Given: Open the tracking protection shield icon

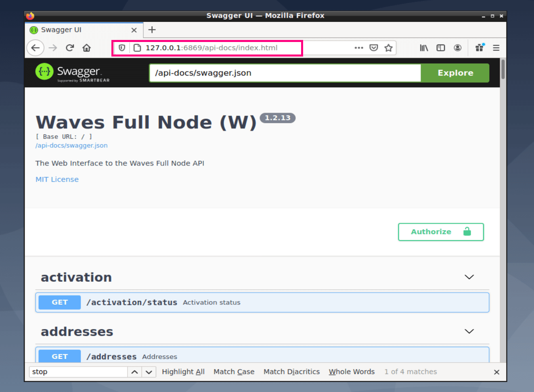Looking at the screenshot, I should pyautogui.click(x=121, y=48).
